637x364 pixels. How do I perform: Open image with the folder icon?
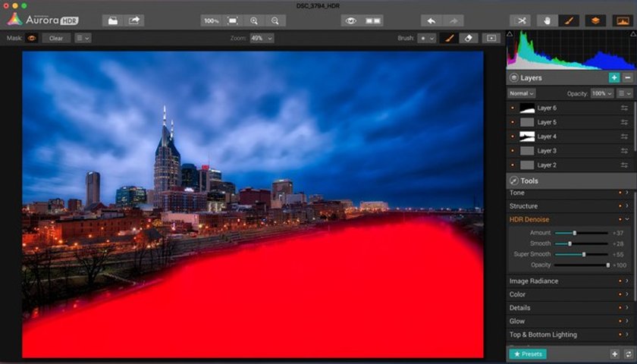[x=113, y=20]
